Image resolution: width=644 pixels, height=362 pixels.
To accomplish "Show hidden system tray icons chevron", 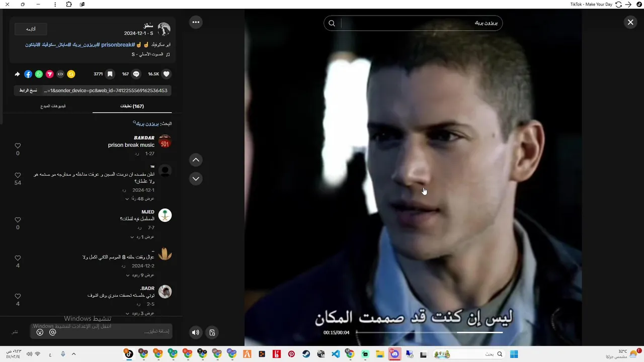I will [73, 354].
